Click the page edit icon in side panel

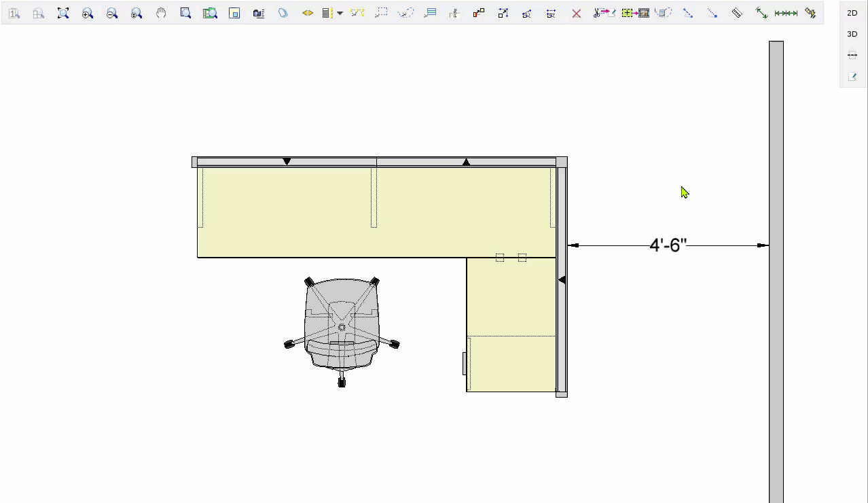852,77
